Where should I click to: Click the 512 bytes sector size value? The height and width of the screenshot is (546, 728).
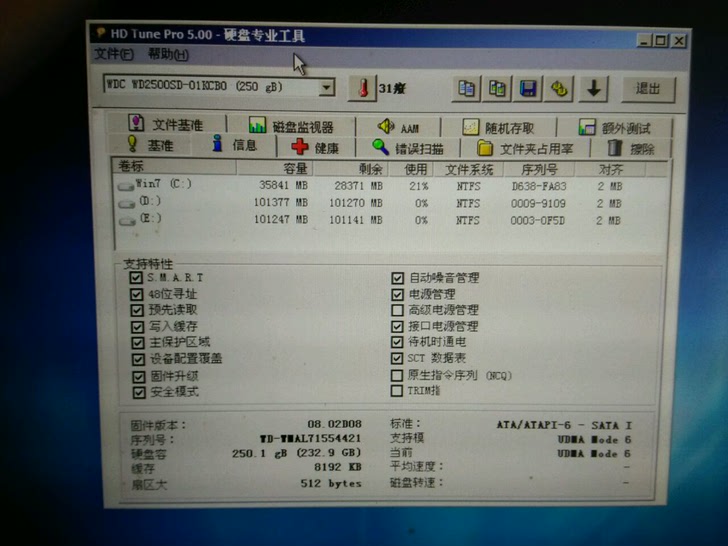[331, 483]
